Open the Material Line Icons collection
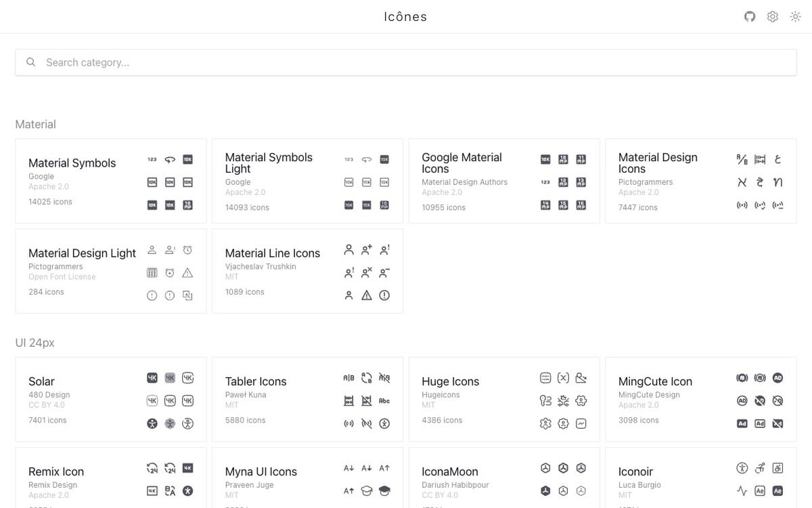The height and width of the screenshot is (508, 812). pos(307,271)
